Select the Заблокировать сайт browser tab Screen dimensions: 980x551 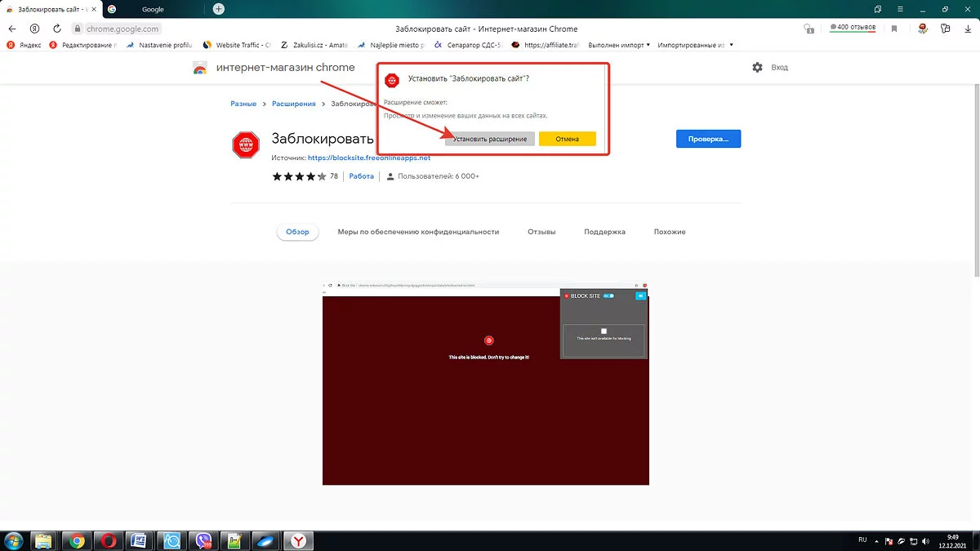(x=50, y=9)
